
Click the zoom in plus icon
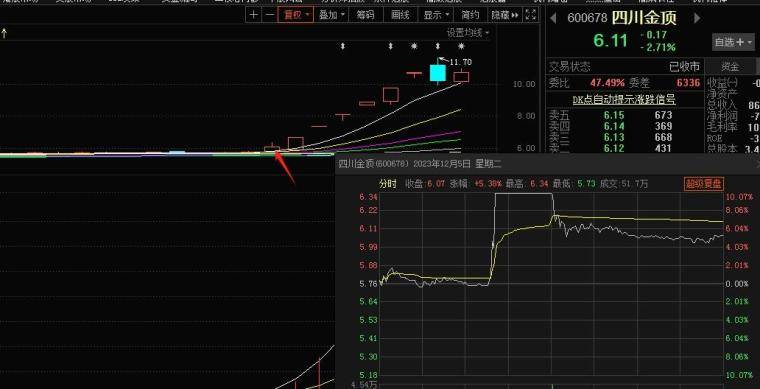pyautogui.click(x=253, y=15)
